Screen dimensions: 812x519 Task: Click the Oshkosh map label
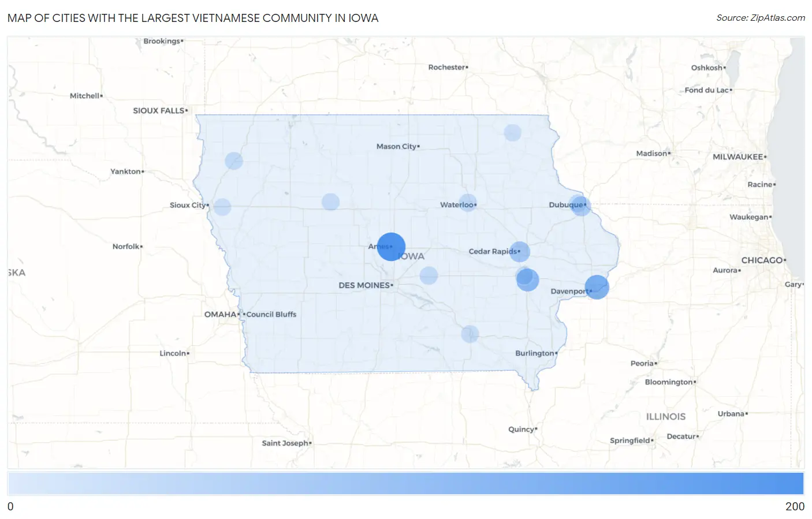pyautogui.click(x=707, y=68)
